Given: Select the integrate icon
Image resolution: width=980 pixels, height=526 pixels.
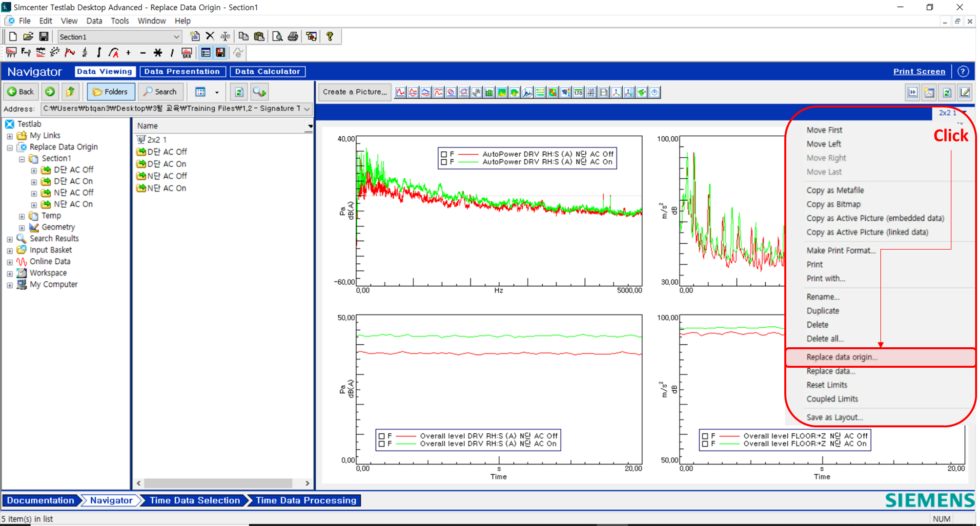Looking at the screenshot, I should (99, 52).
